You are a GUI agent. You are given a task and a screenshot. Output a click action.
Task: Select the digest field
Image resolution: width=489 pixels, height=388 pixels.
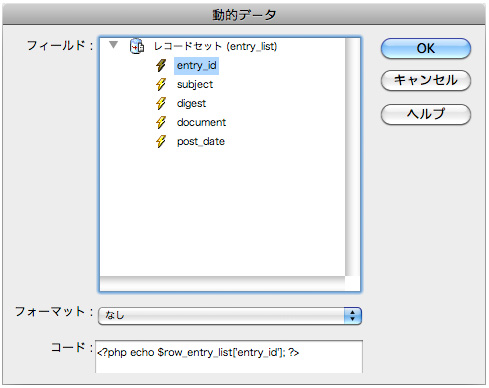point(191,103)
